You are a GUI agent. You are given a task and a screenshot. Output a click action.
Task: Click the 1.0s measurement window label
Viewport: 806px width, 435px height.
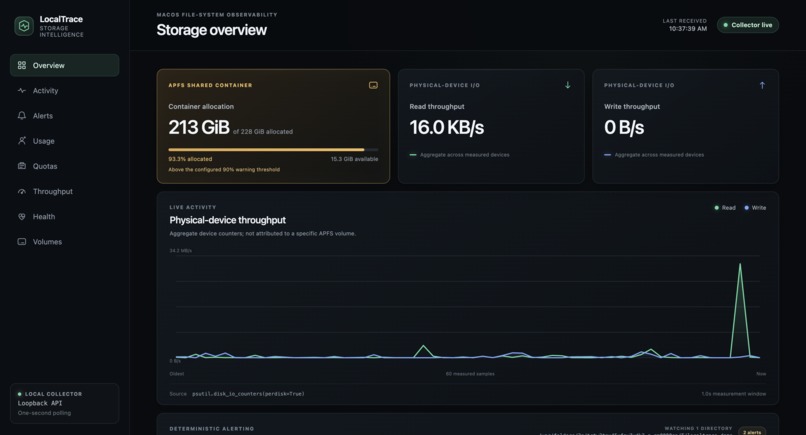pyautogui.click(x=734, y=394)
